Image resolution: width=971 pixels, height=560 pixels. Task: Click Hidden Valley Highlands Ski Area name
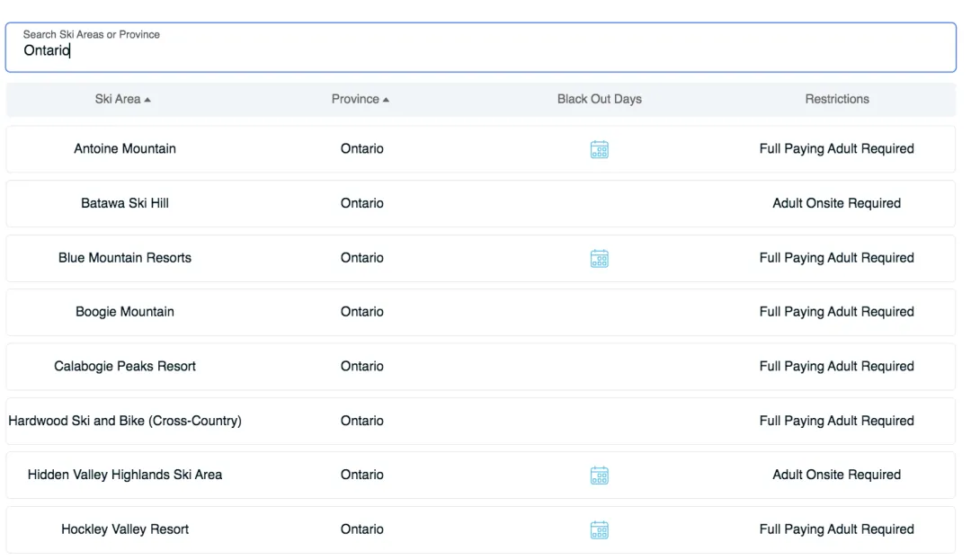(125, 475)
